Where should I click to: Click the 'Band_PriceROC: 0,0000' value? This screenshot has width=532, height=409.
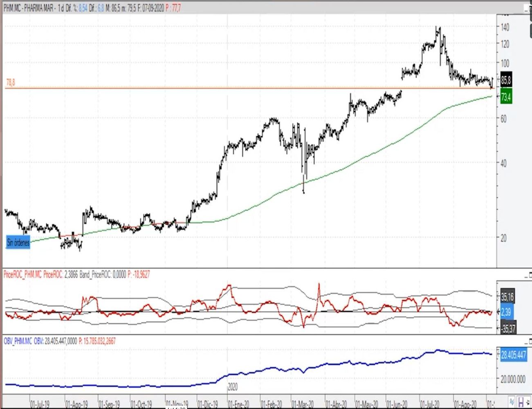pyautogui.click(x=102, y=274)
